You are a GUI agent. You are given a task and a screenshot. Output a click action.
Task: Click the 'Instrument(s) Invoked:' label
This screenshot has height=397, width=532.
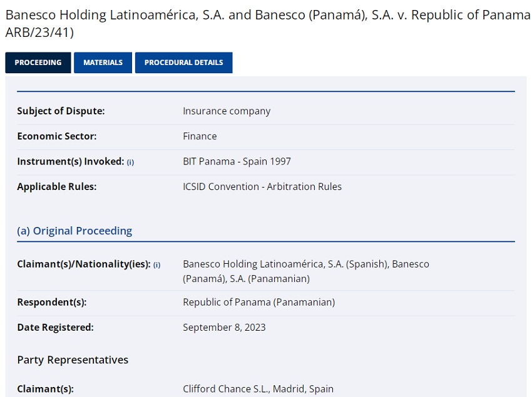(71, 162)
